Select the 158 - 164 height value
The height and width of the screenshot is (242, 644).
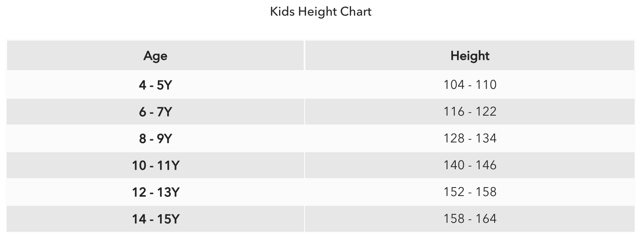[470, 219]
